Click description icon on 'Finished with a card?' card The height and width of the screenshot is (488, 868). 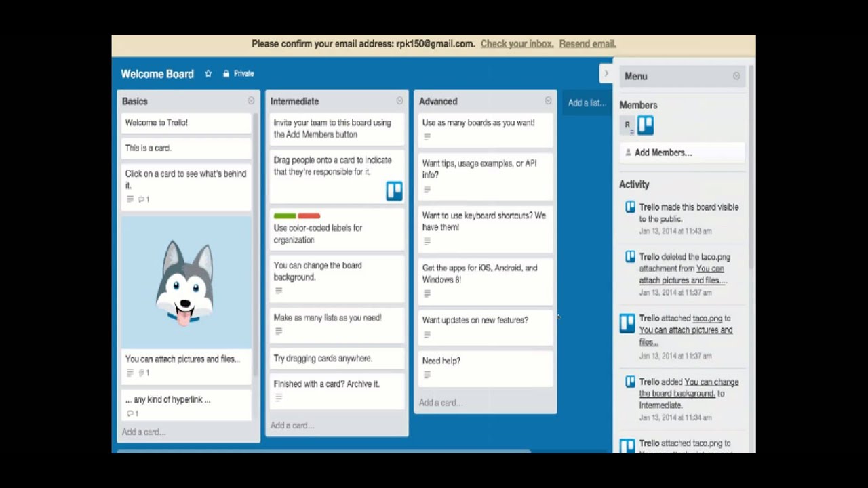pos(279,397)
